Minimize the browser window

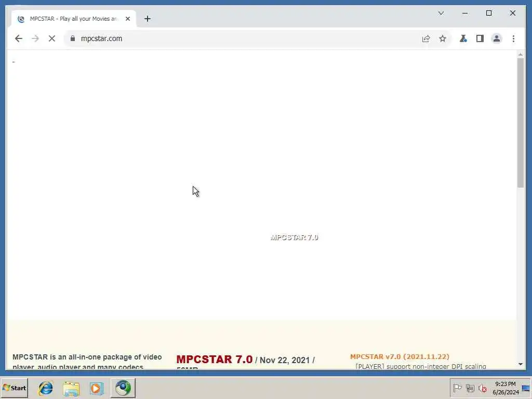pos(465,13)
